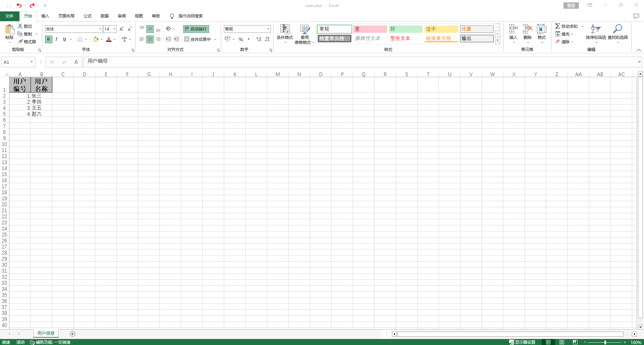Click the 登录 sign-in button
644x345 pixels.
571,5
